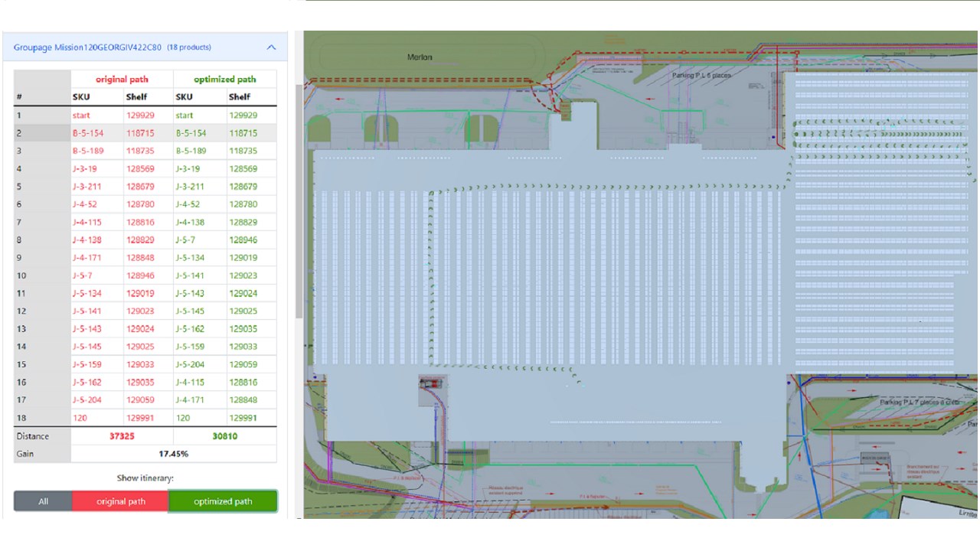Click the side panel vertical scrollbar
Screen dimensions: 980x551
click(298, 199)
